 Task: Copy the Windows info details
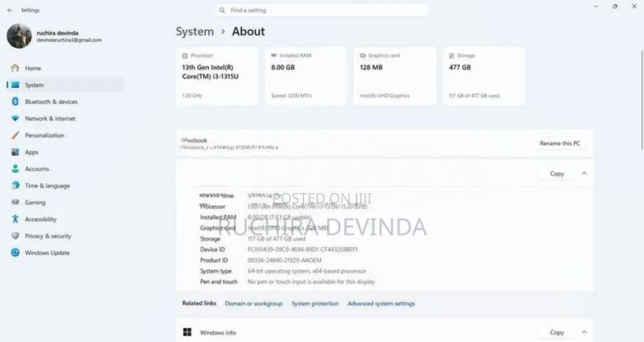(x=556, y=332)
